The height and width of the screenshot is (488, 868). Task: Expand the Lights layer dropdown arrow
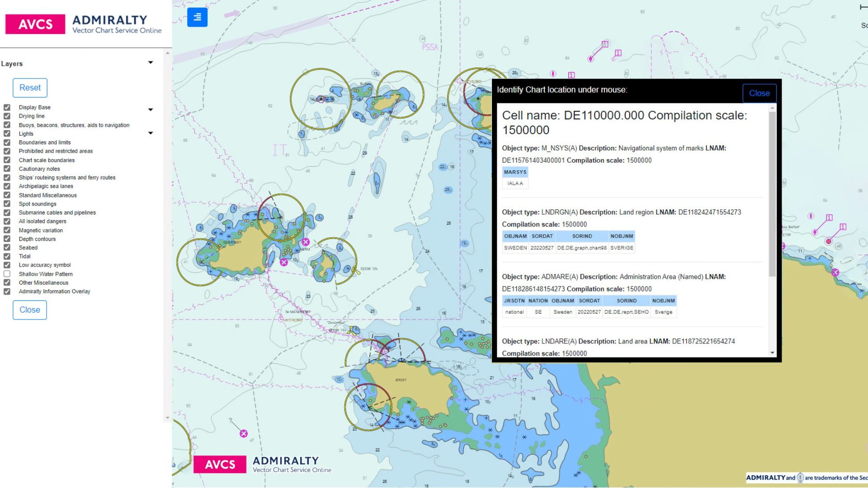point(151,133)
